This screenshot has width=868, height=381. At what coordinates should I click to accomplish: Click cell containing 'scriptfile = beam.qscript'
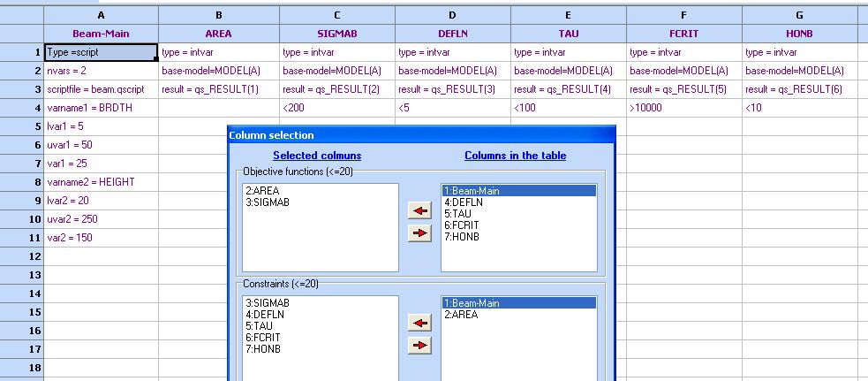[x=101, y=89]
